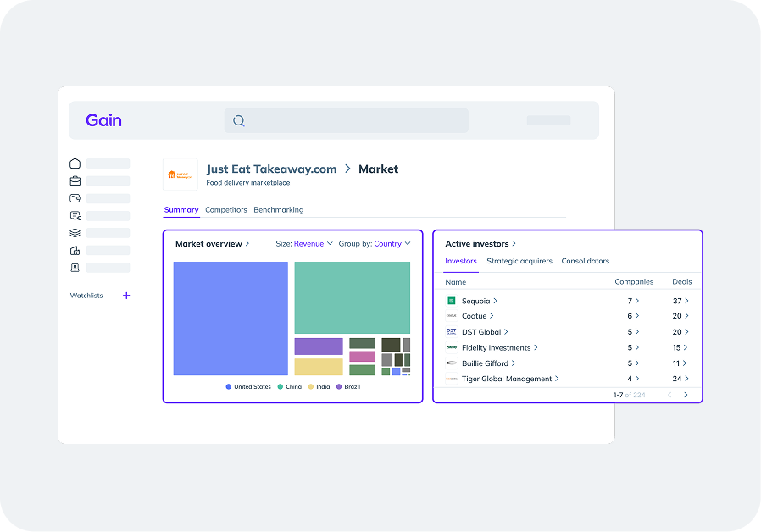Open the Size: Revenue dropdown
The height and width of the screenshot is (532, 761).
(304, 243)
